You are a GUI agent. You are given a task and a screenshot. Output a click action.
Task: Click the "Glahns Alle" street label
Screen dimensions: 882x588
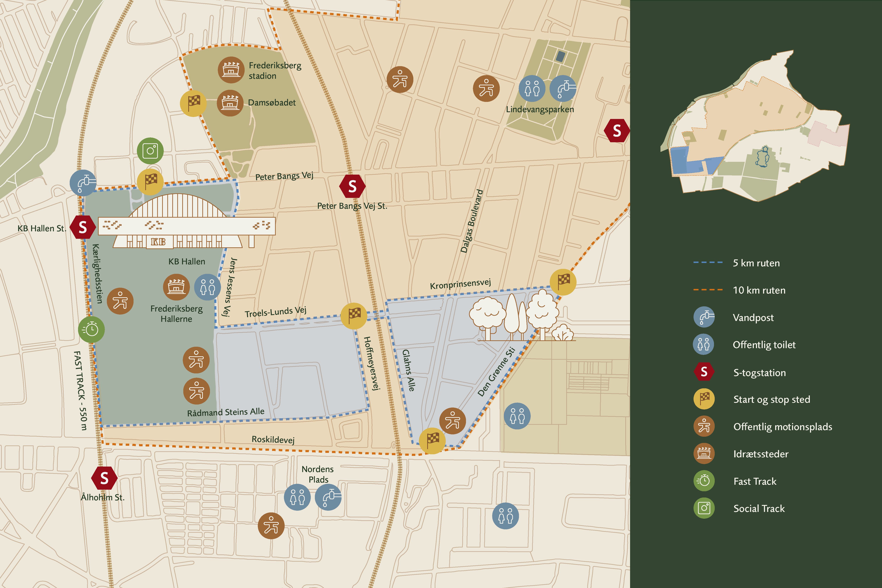click(x=408, y=371)
